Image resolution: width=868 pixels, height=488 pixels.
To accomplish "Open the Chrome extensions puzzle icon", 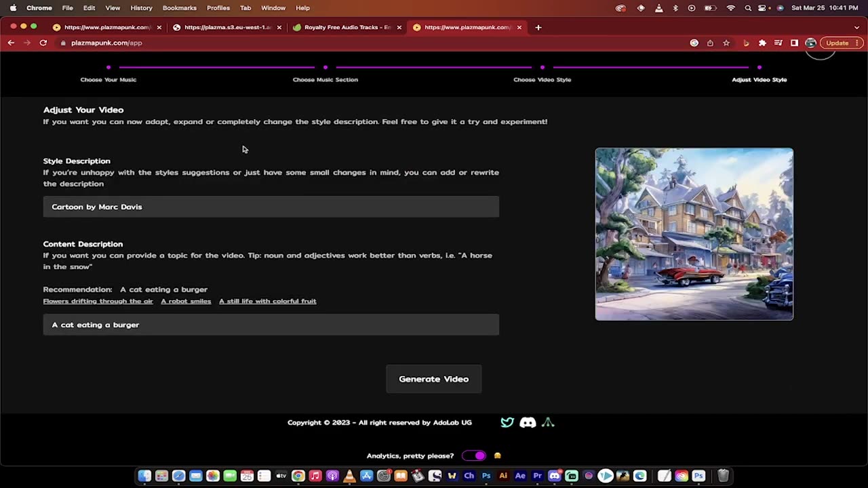I will [762, 43].
